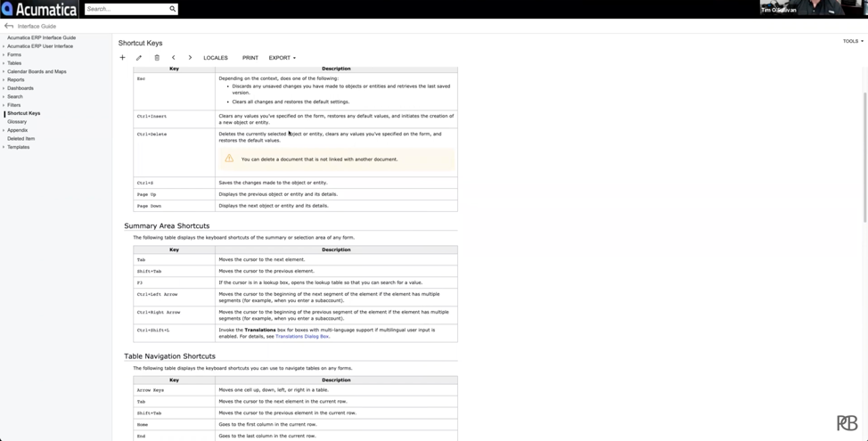Add a new article with plus icon
The image size is (868, 441).
pyautogui.click(x=122, y=58)
